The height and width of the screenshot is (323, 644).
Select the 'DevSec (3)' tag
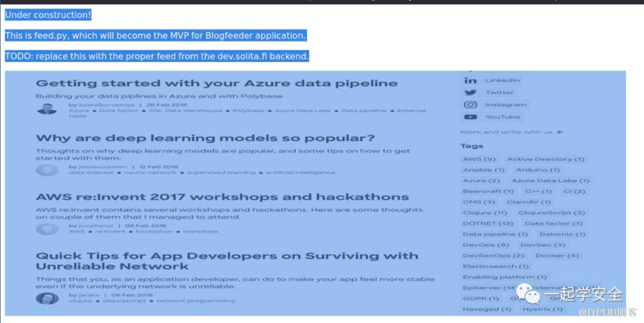pos(543,245)
